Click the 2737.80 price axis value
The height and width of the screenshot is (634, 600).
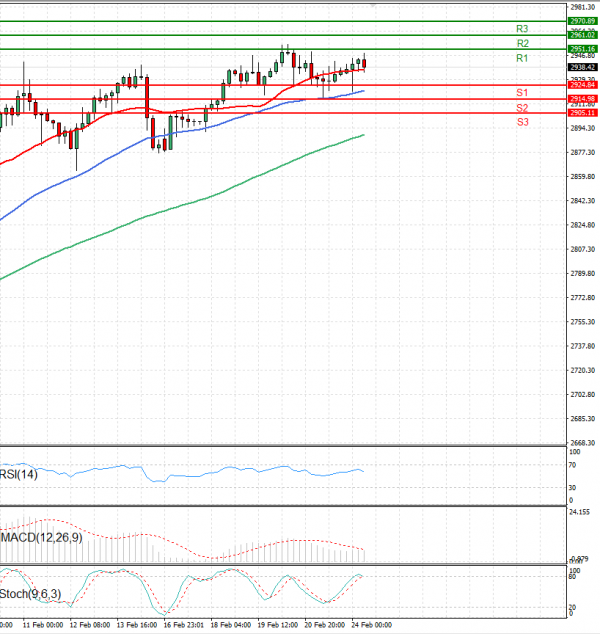(x=583, y=346)
